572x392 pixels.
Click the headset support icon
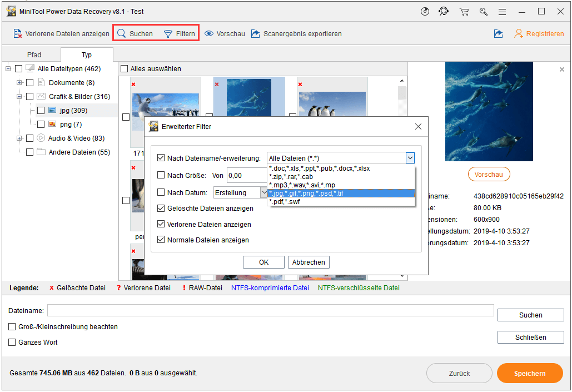[444, 11]
